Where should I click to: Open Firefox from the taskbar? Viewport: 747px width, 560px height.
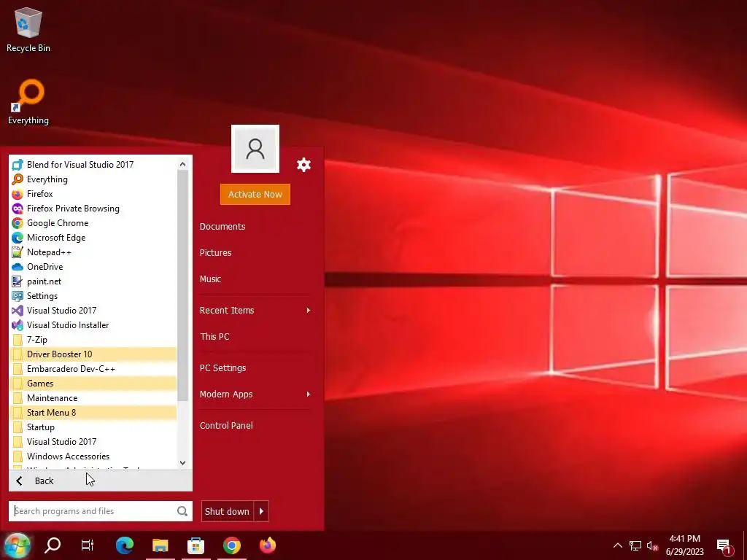(267, 545)
